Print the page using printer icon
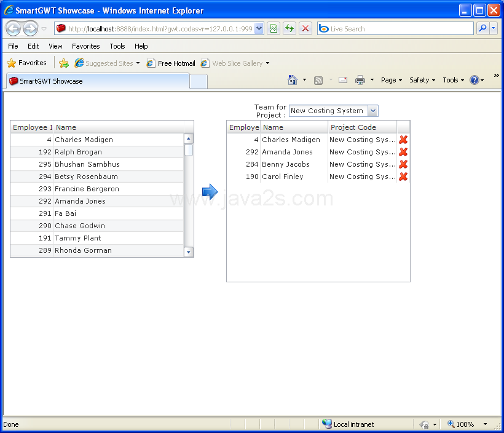504x433 pixels. 360,80
